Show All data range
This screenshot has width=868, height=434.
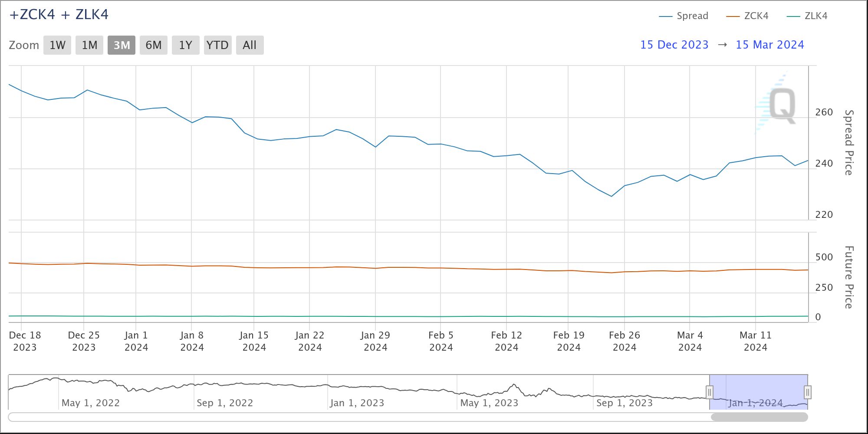point(250,45)
